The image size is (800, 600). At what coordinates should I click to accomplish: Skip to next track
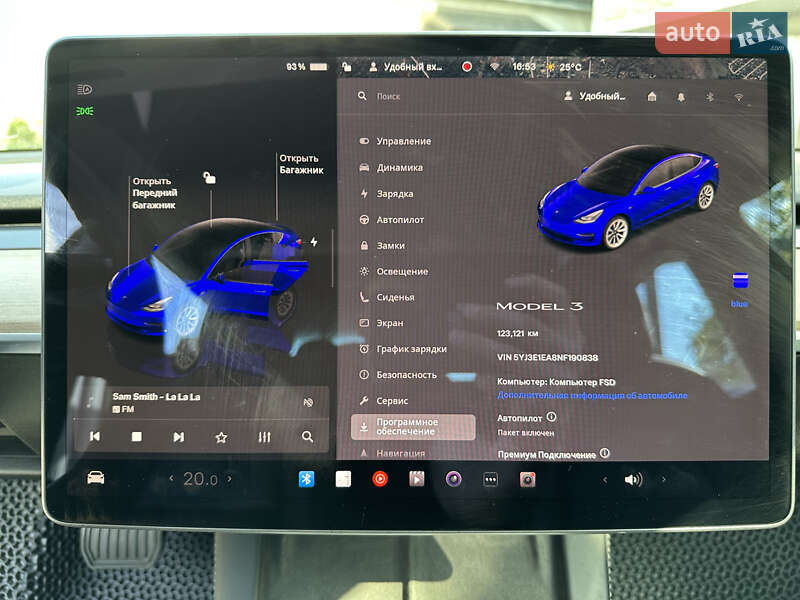pos(179,437)
